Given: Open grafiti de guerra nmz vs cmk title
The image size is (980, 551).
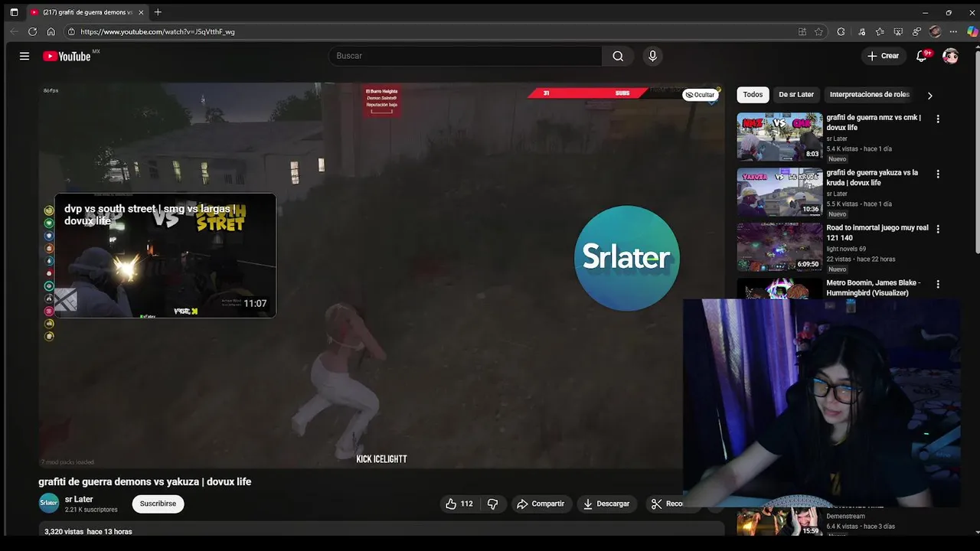Looking at the screenshot, I should [x=874, y=122].
